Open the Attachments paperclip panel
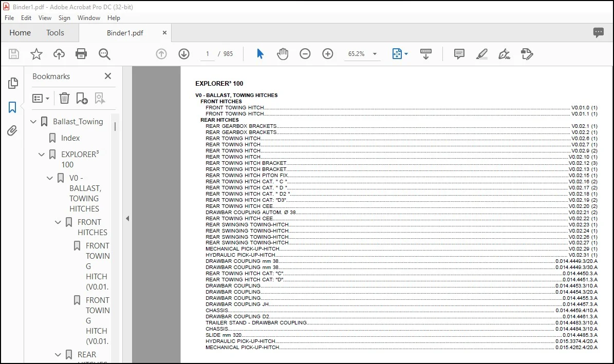Viewport: 614px width, 364px height. 12,131
